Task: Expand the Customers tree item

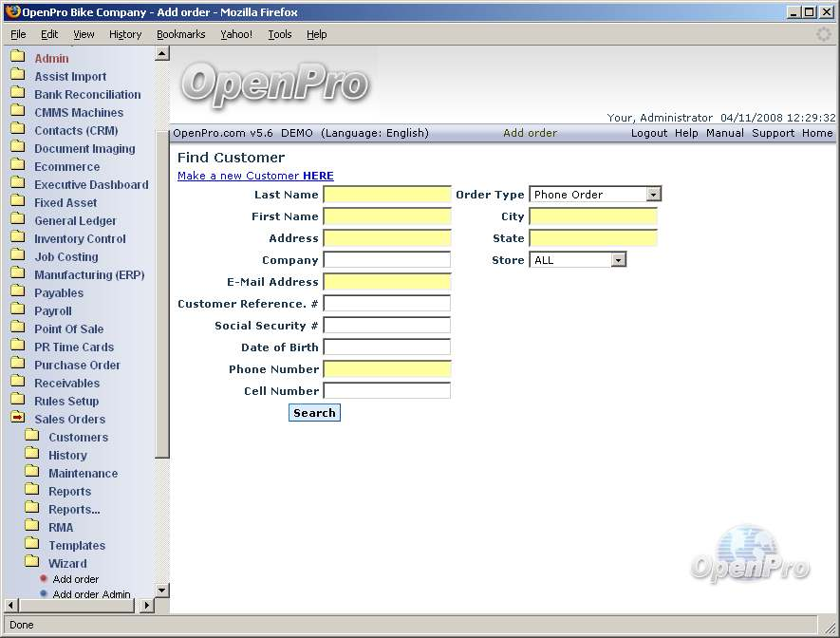Action: coord(78,438)
